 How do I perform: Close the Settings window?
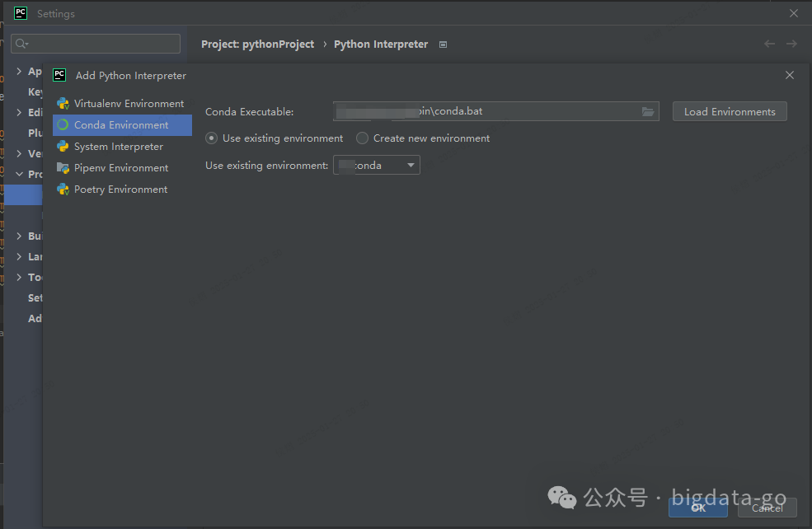(793, 13)
